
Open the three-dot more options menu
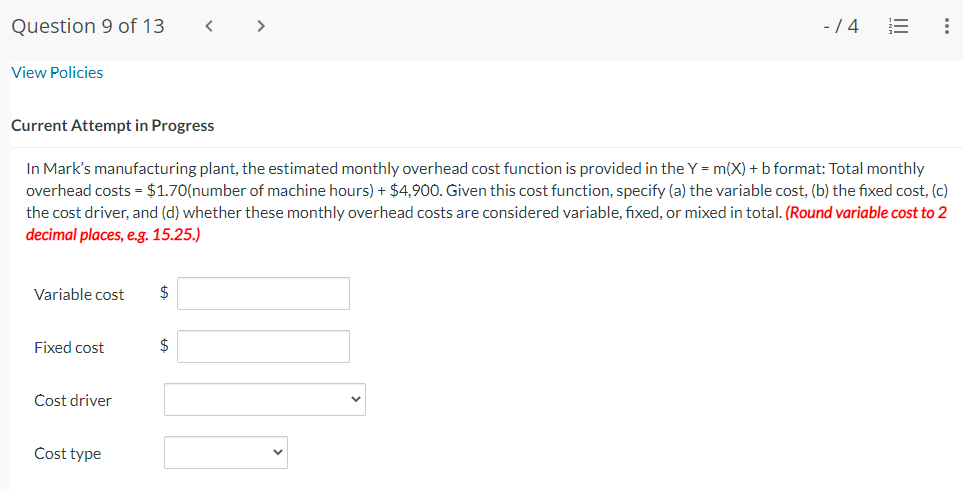[945, 27]
